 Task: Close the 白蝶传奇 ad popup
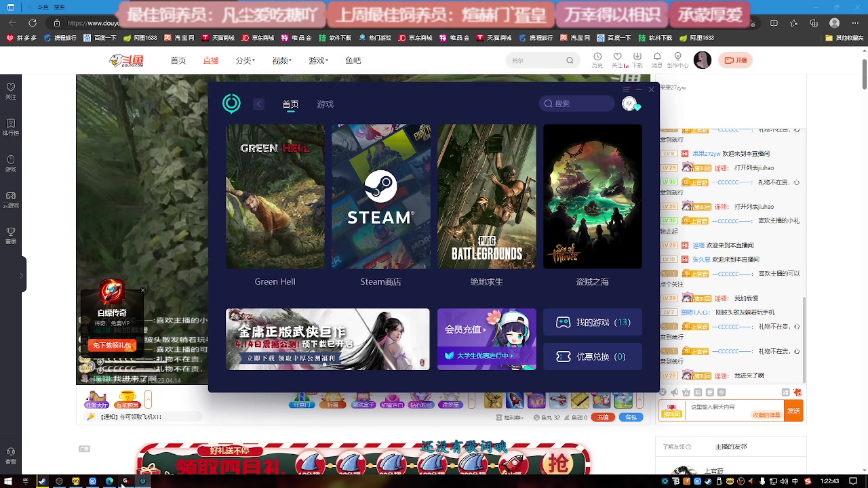(x=142, y=291)
